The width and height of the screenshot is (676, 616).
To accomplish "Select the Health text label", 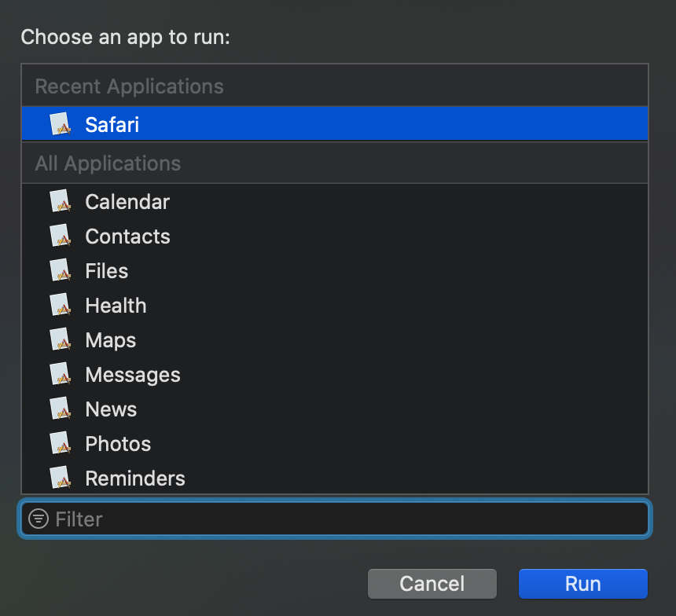I will 116,306.
